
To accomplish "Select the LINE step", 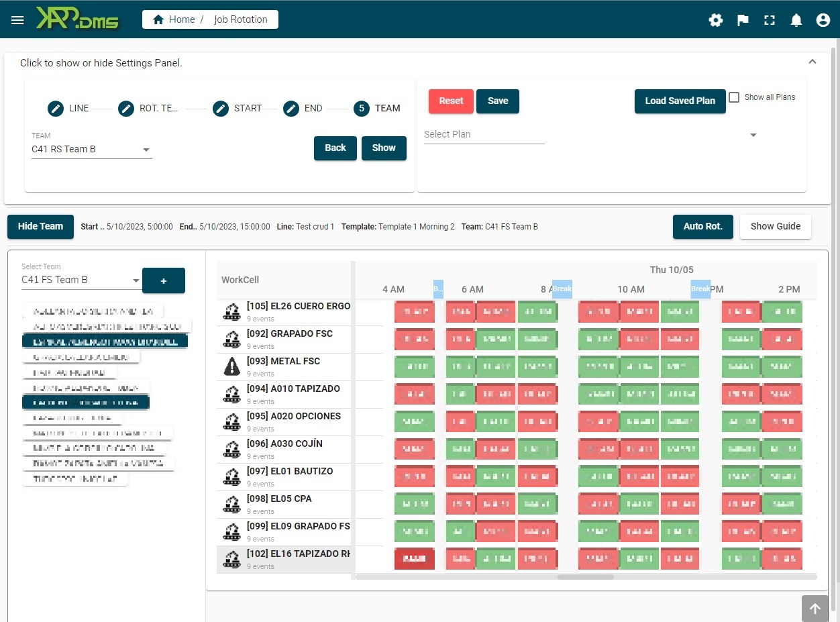I will (x=68, y=108).
